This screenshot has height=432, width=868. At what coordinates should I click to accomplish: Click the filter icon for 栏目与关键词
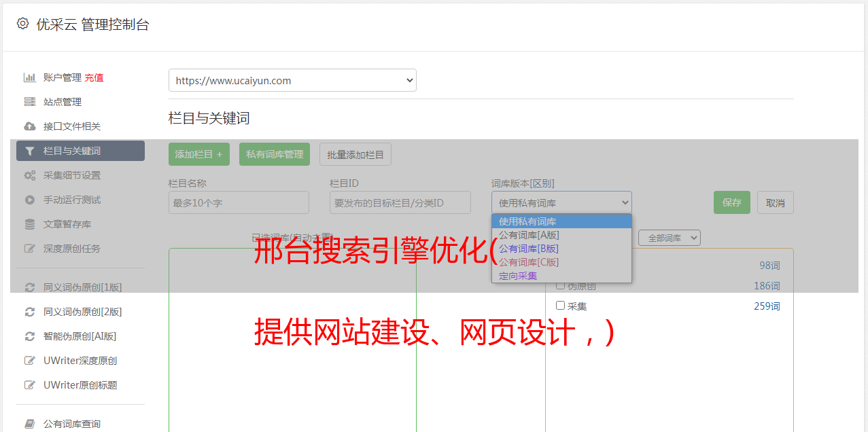[x=30, y=151]
